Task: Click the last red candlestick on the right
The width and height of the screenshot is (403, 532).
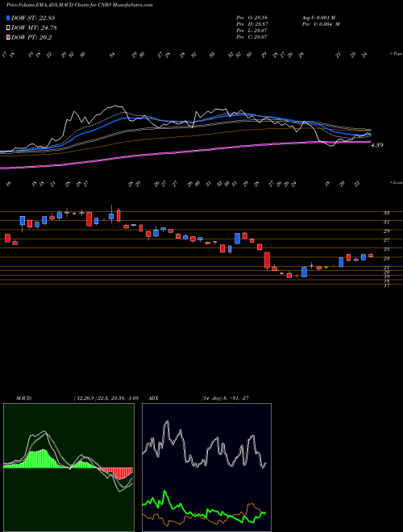Action: (x=371, y=256)
